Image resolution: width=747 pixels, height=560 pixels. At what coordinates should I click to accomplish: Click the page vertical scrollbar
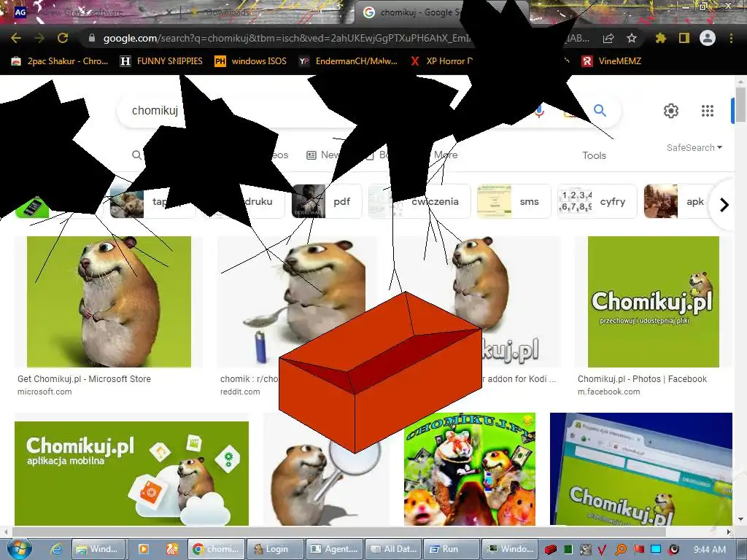click(740, 104)
